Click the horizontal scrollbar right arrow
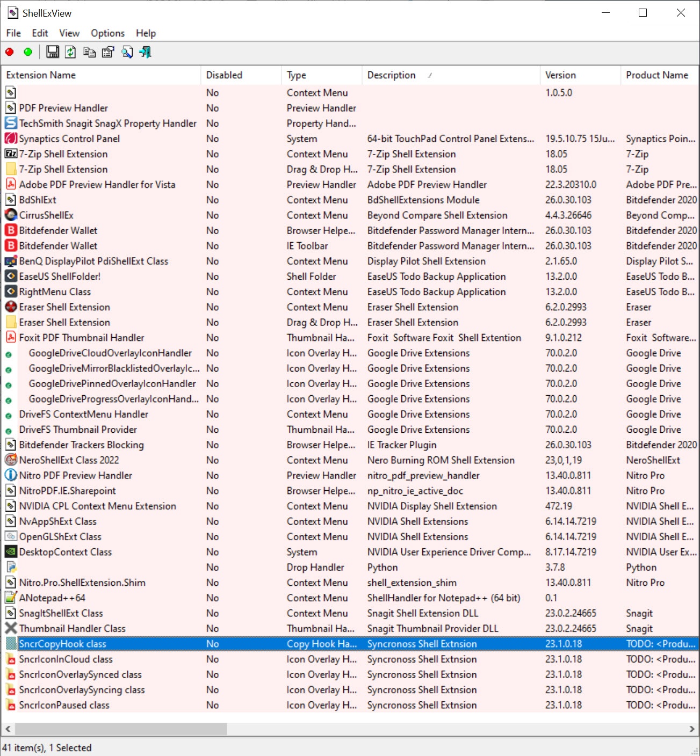 coord(692,729)
